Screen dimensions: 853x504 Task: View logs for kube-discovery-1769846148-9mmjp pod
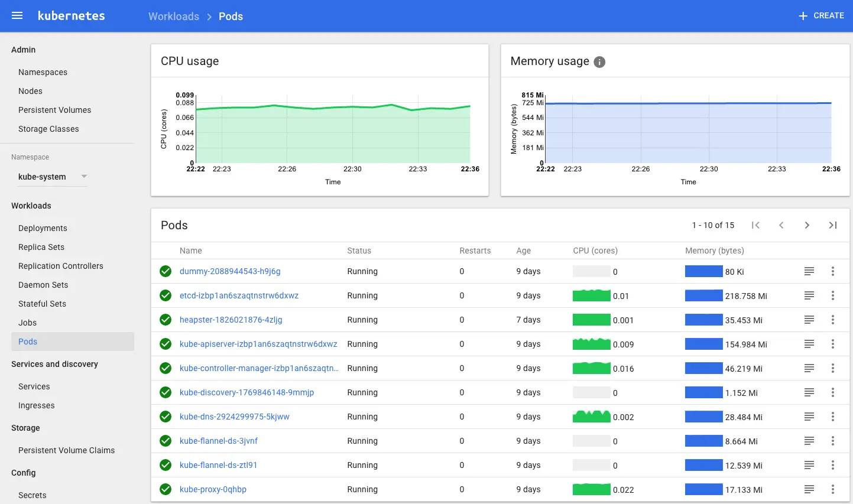pyautogui.click(x=809, y=392)
